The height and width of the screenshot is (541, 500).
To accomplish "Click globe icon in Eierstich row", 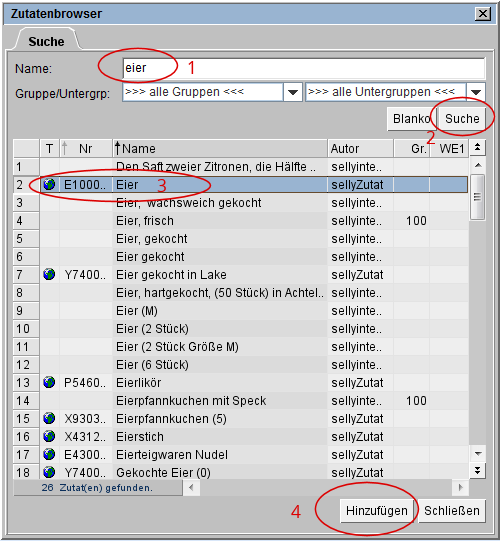I will (x=49, y=436).
